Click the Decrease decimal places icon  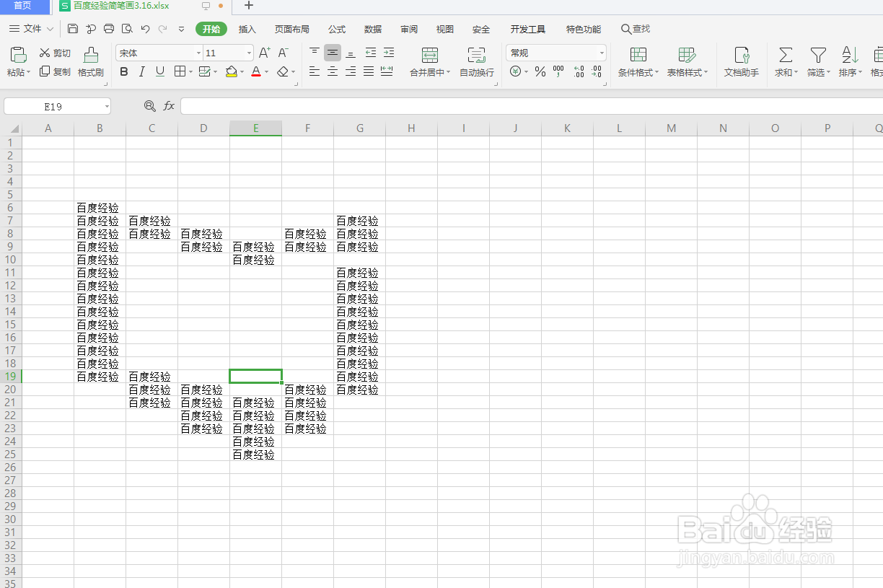[596, 71]
